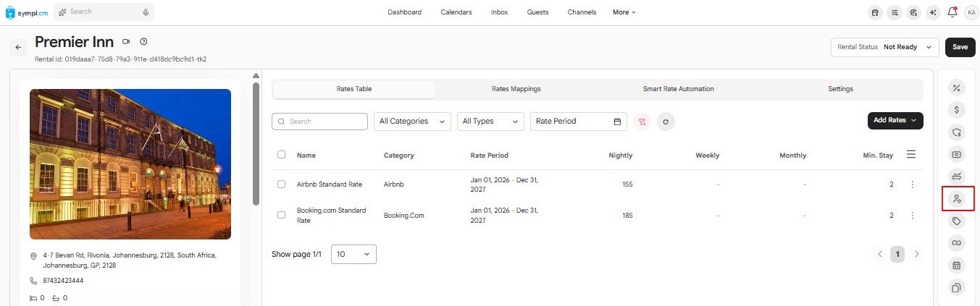Open Guests in top navigation

coord(537,12)
